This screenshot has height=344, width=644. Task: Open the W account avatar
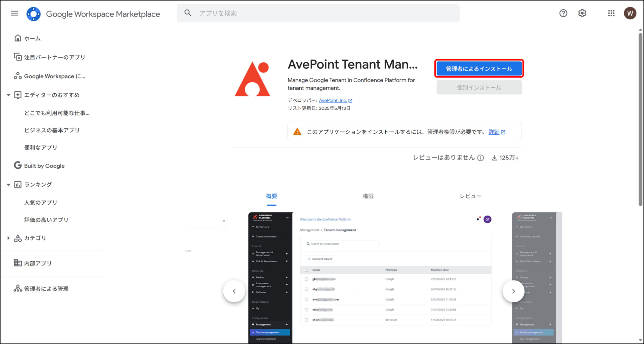point(630,13)
